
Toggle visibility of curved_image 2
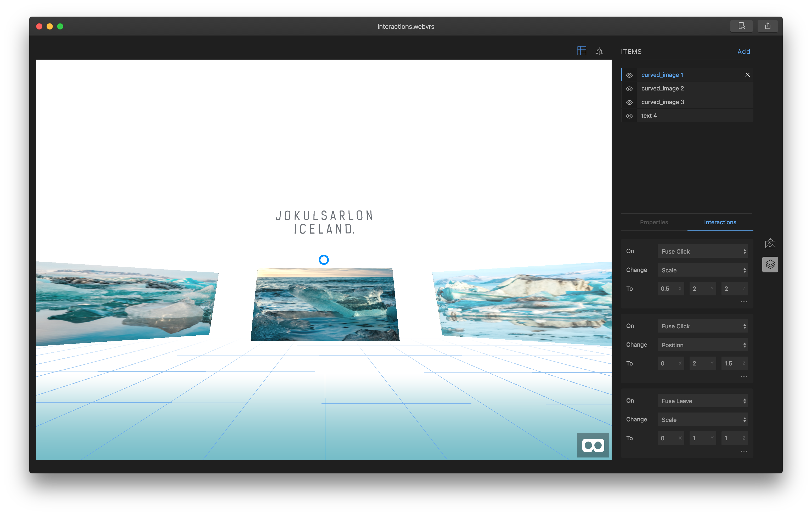[x=630, y=89]
